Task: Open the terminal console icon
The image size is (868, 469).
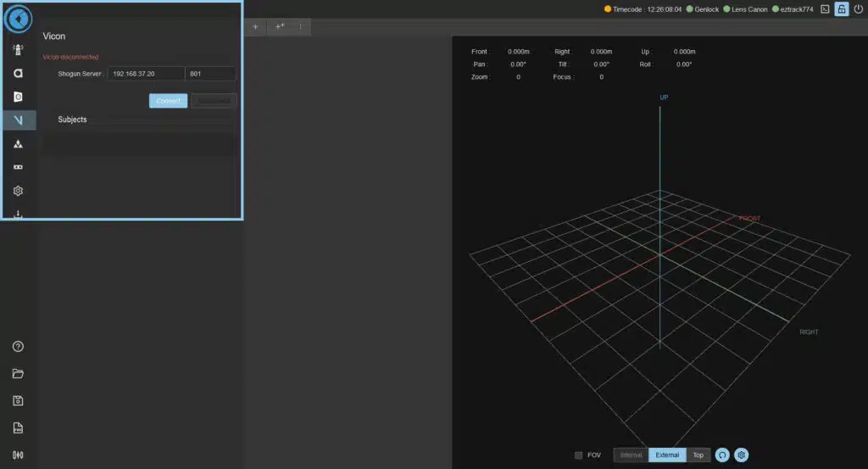Action: point(825,9)
